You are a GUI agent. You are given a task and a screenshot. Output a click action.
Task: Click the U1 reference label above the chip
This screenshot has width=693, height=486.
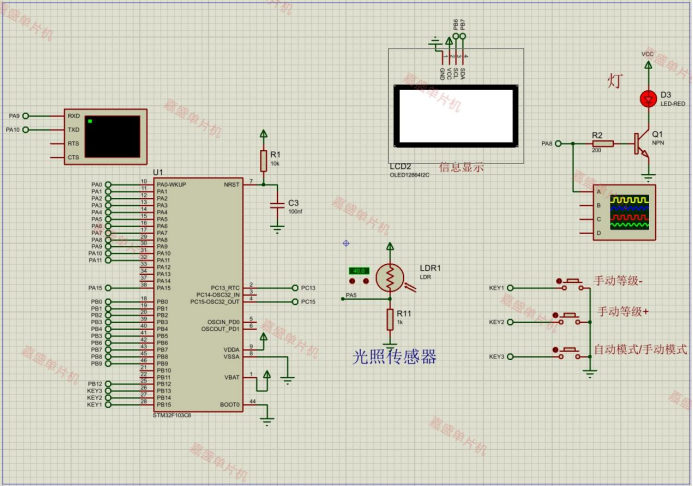tap(157, 172)
